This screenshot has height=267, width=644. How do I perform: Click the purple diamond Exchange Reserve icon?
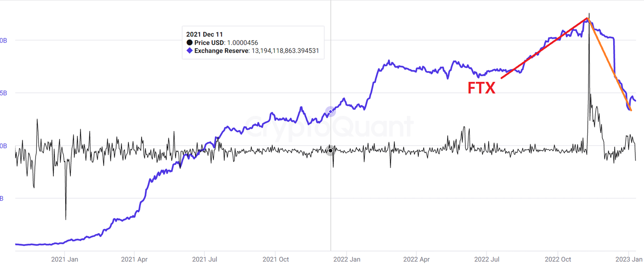coord(189,51)
